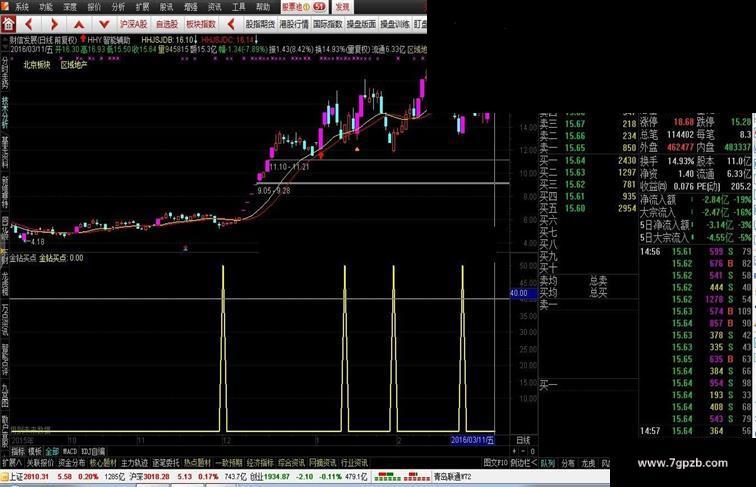756x487 pixels.
Task: Open the 一致预期 tab
Action: (228, 463)
